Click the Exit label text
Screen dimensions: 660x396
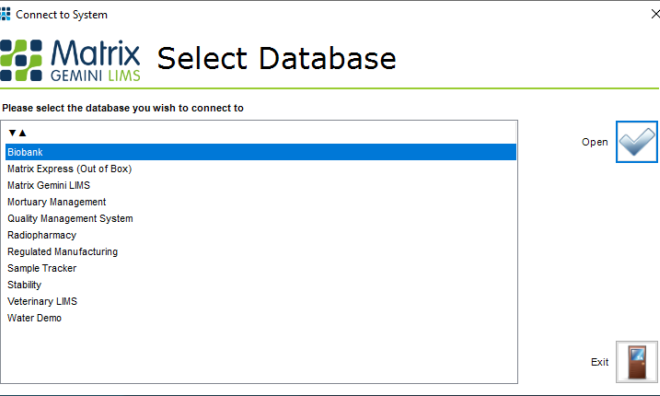tap(599, 362)
